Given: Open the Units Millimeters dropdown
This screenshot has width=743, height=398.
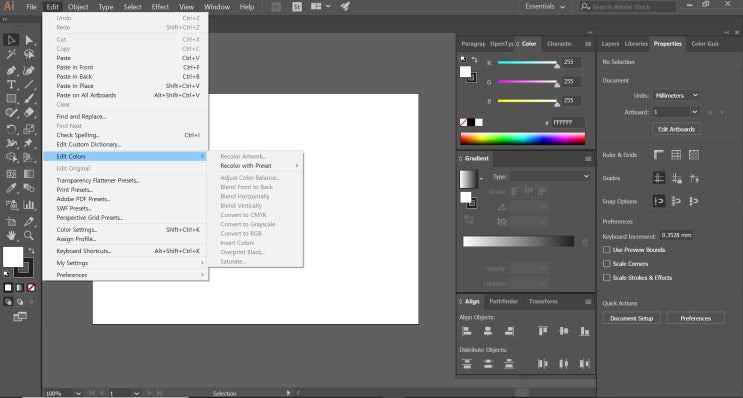Looking at the screenshot, I should 676,95.
